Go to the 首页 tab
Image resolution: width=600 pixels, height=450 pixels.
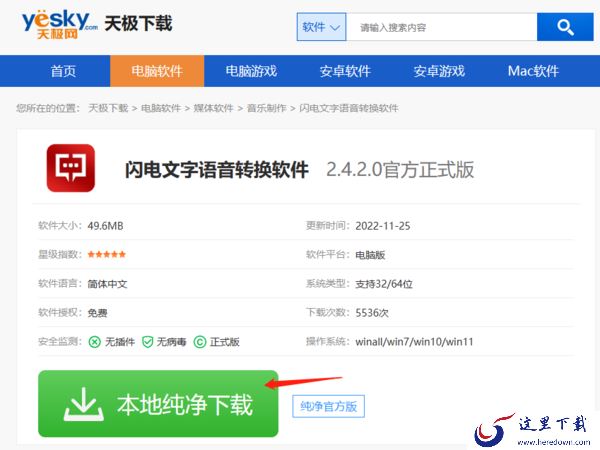pos(64,71)
